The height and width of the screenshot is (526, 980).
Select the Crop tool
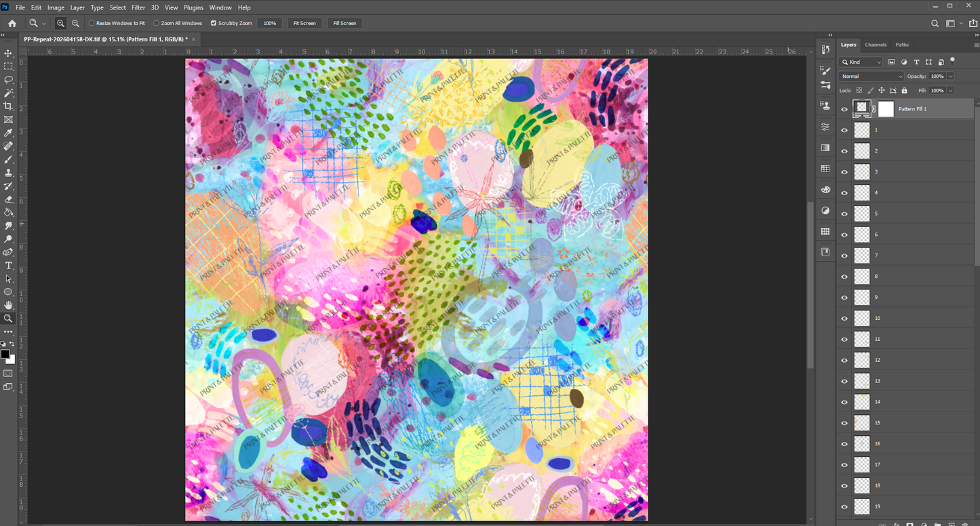[x=8, y=106]
